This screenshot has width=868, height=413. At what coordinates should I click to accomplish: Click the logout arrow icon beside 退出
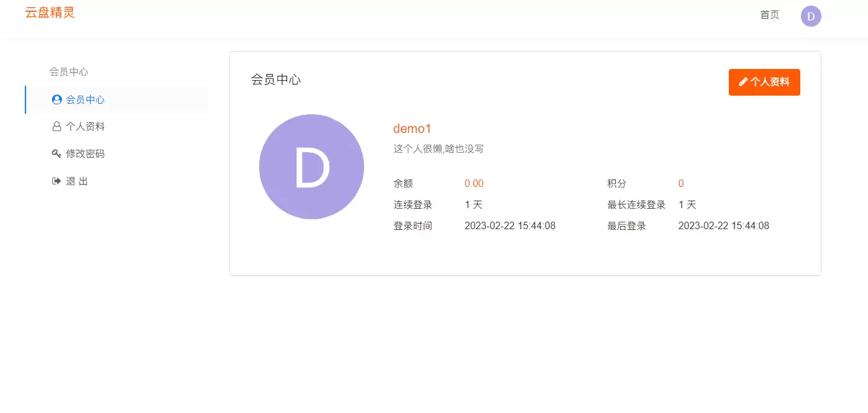tap(57, 181)
